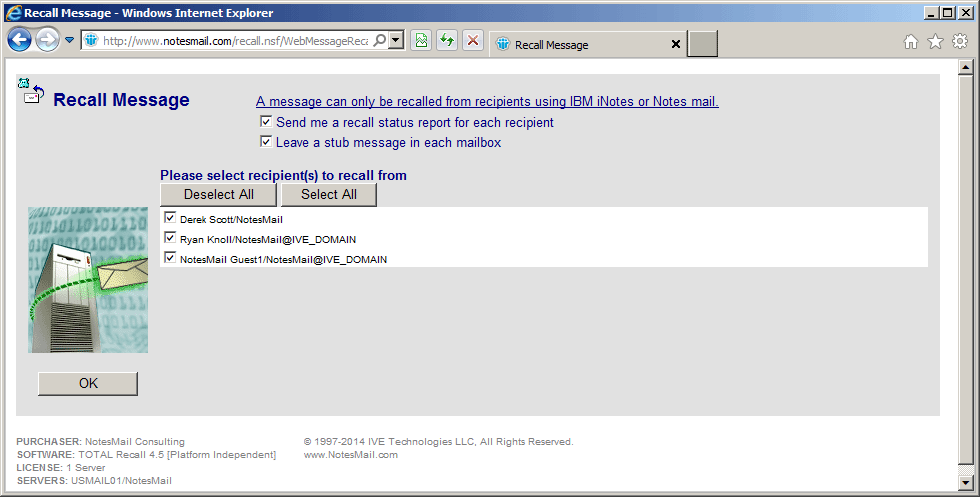Click the browser Forward arrow button
The height and width of the screenshot is (497, 980).
click(x=47, y=41)
